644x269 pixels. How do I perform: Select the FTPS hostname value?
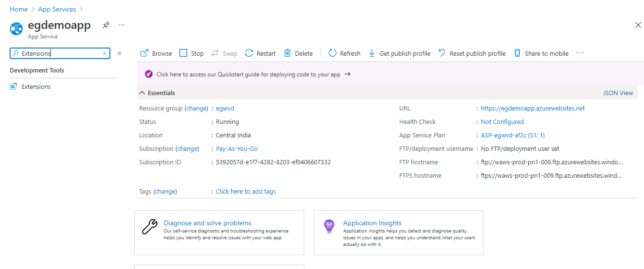(x=551, y=176)
